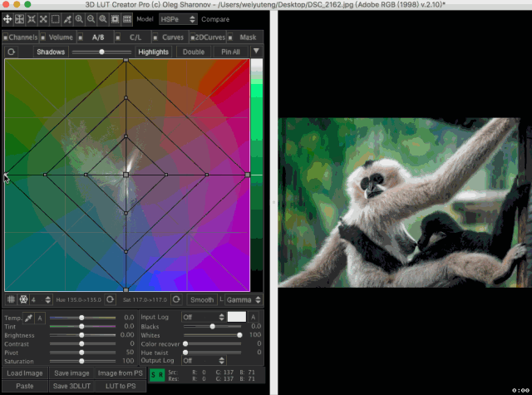Select the expand-arrows tool icon

tap(43, 19)
